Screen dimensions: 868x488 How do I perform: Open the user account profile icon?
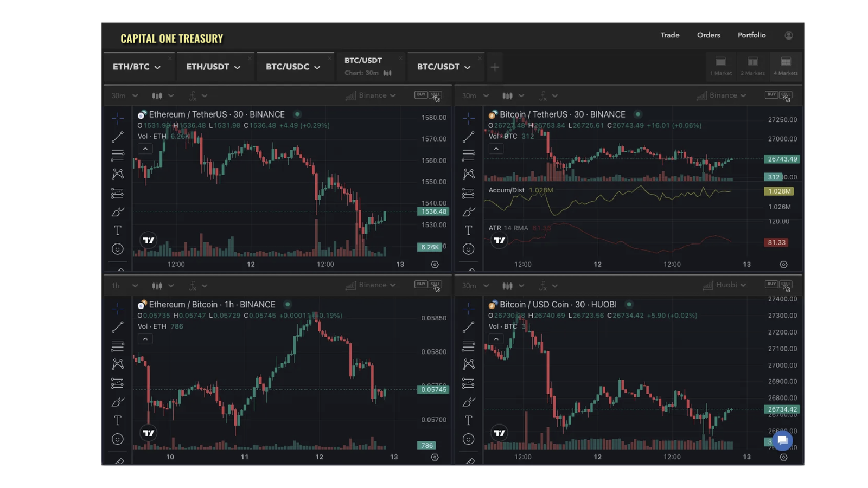pyautogui.click(x=789, y=35)
